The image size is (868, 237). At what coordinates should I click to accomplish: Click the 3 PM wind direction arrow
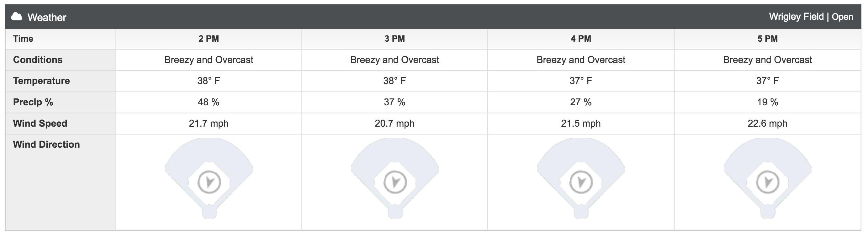click(x=395, y=182)
